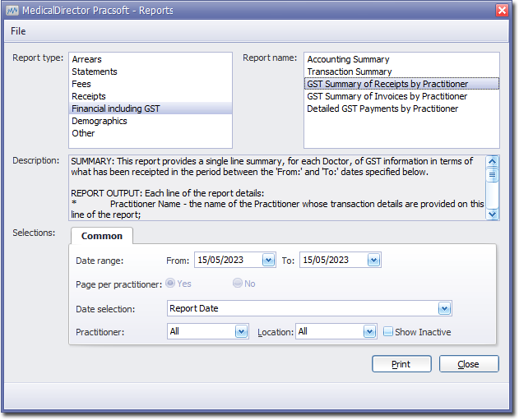The height and width of the screenshot is (420, 519).
Task: Switch to the Common tab
Action: (x=102, y=236)
